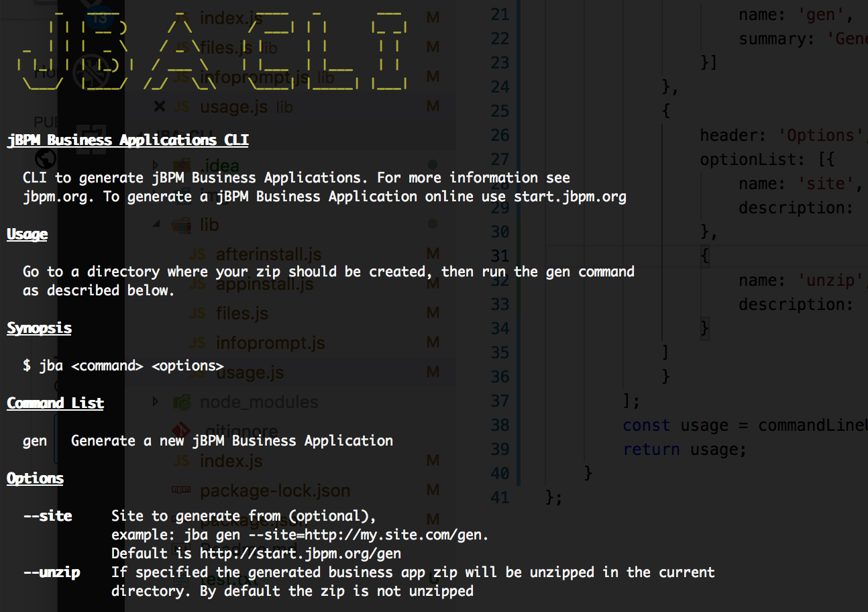The width and height of the screenshot is (868, 612).
Task: Click line number 37 in VS Code editor gutter
Action: (500, 401)
